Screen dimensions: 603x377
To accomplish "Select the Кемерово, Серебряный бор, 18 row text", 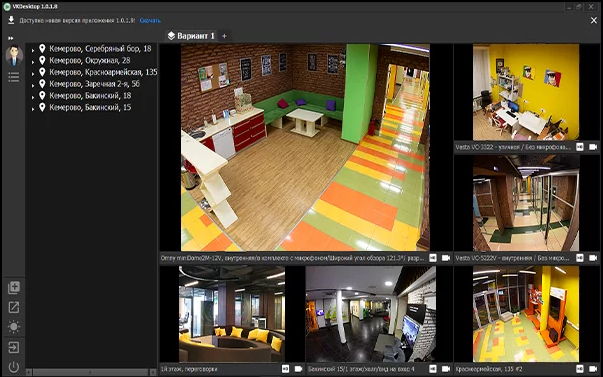I will 100,48.
